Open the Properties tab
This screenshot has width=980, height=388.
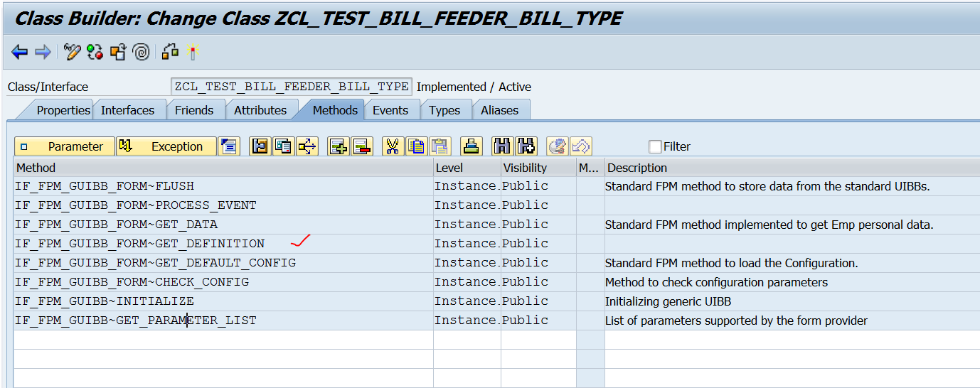pos(63,110)
